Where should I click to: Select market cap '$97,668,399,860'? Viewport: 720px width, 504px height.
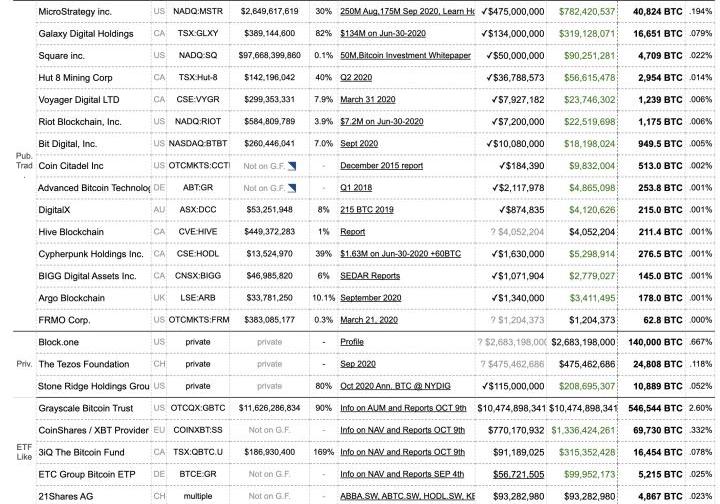(x=270, y=55)
